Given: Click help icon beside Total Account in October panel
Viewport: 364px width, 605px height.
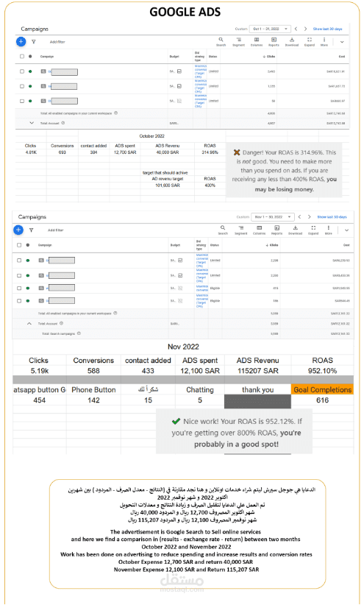Looking at the screenshot, I should tap(63, 123).
